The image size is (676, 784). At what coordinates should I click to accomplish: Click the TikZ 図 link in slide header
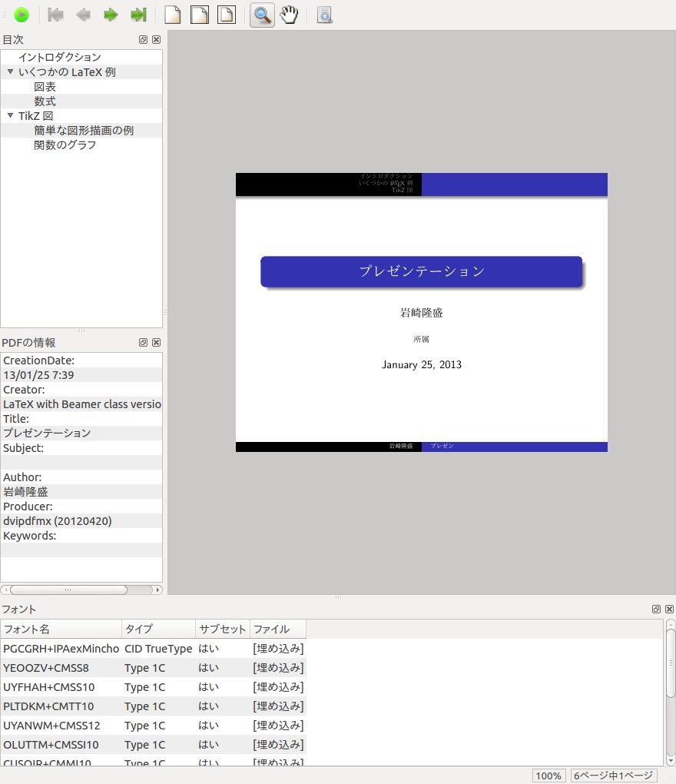(403, 190)
